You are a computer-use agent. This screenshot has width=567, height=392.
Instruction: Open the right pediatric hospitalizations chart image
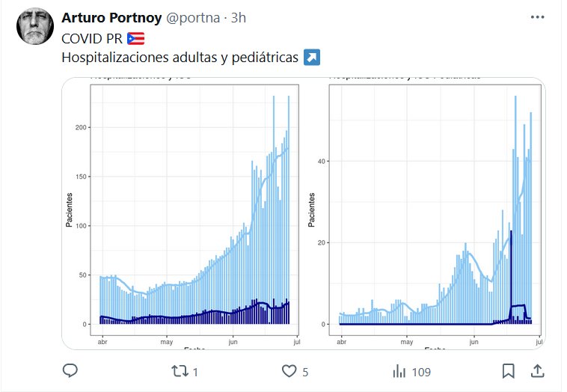click(x=435, y=213)
